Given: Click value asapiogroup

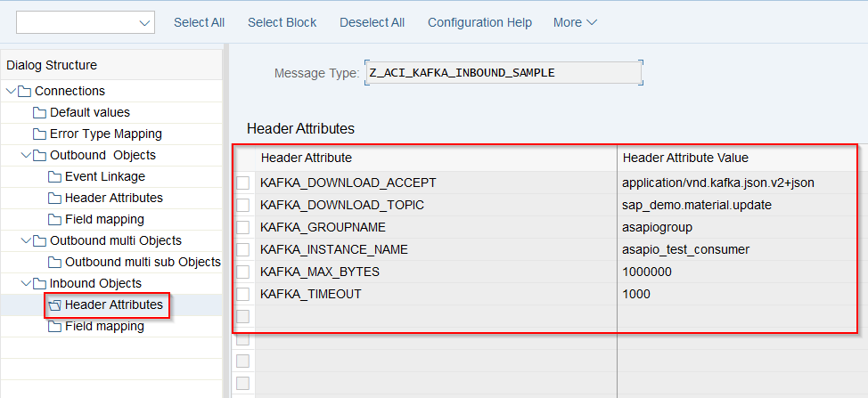Looking at the screenshot, I should tap(657, 228).
